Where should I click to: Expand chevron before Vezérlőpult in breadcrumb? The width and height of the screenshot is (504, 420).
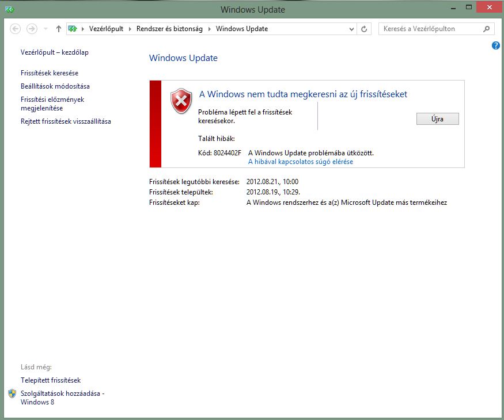tap(82, 29)
